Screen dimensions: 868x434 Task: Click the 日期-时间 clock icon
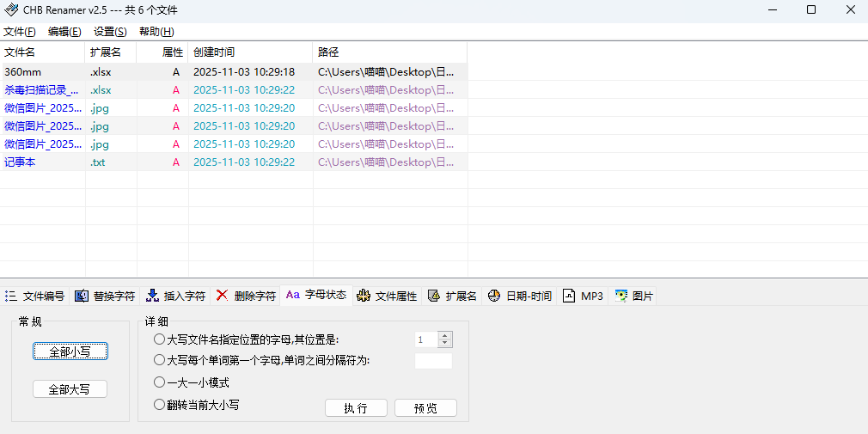[x=494, y=296]
